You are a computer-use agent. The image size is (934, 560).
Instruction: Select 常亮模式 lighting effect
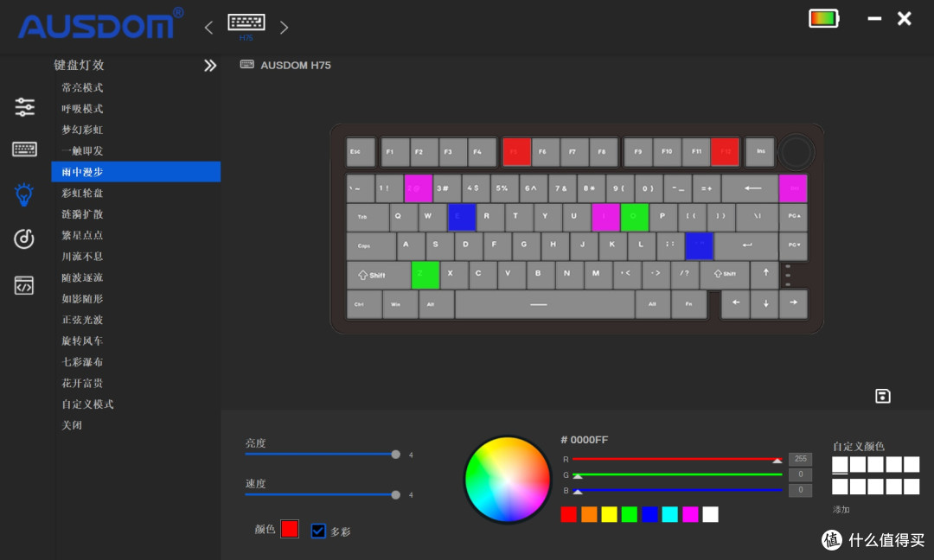[82, 87]
